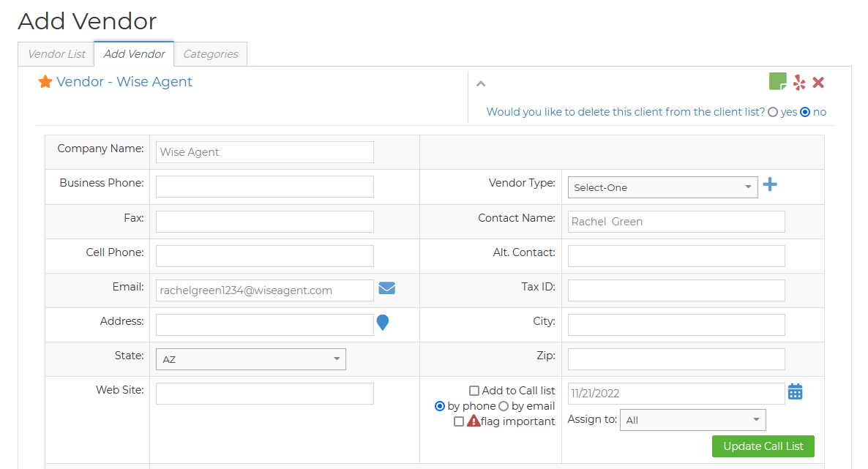
Task: Check Add to Call list
Action: pos(474,391)
